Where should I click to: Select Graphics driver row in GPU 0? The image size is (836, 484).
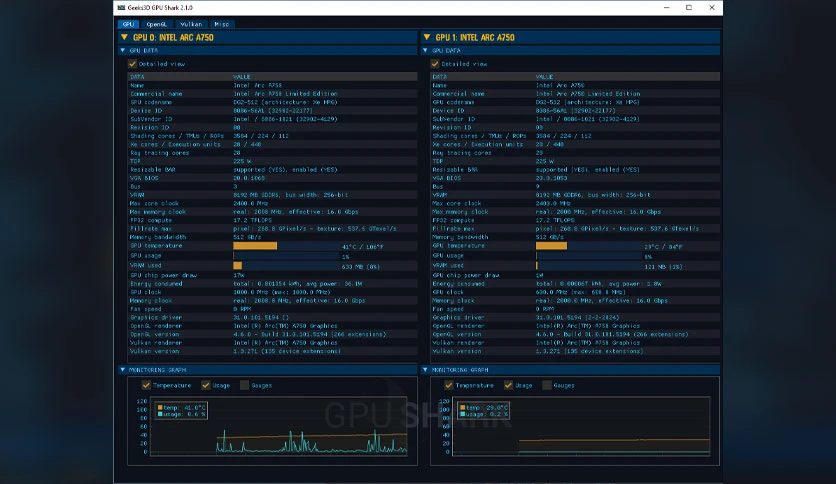(x=272, y=317)
